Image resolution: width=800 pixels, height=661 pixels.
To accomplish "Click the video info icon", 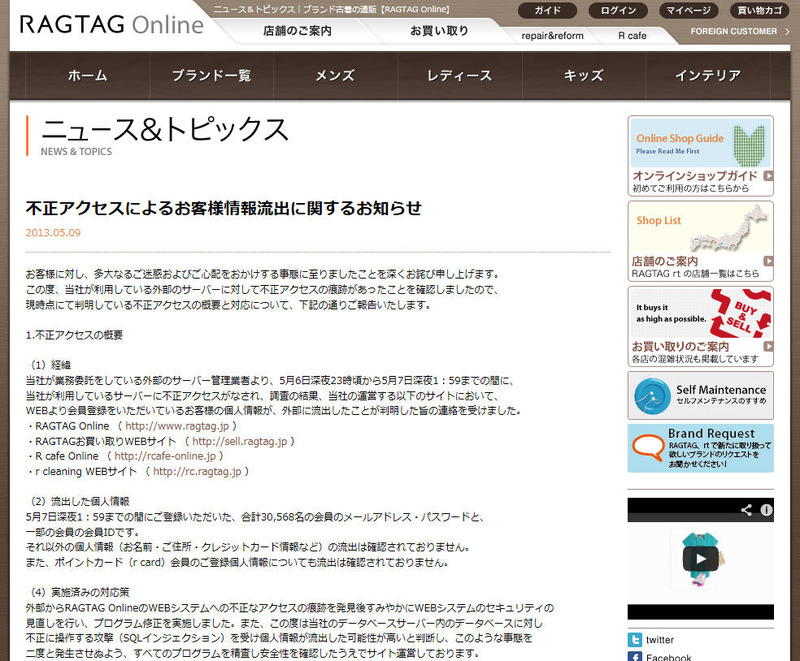I will coord(766,510).
